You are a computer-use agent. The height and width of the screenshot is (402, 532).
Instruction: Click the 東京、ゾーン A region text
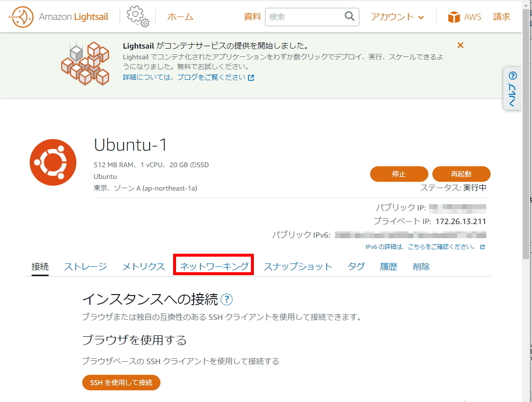145,188
